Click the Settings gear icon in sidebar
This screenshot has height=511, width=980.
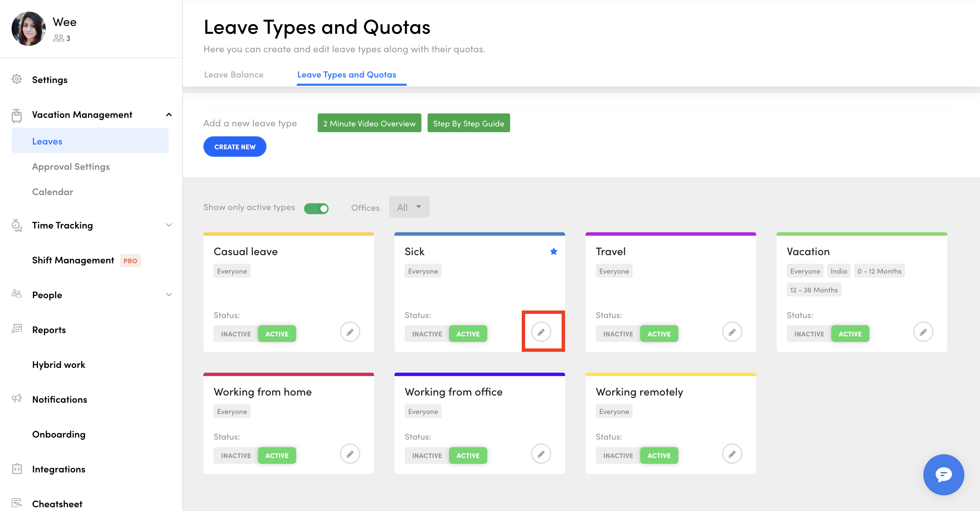[16, 79]
